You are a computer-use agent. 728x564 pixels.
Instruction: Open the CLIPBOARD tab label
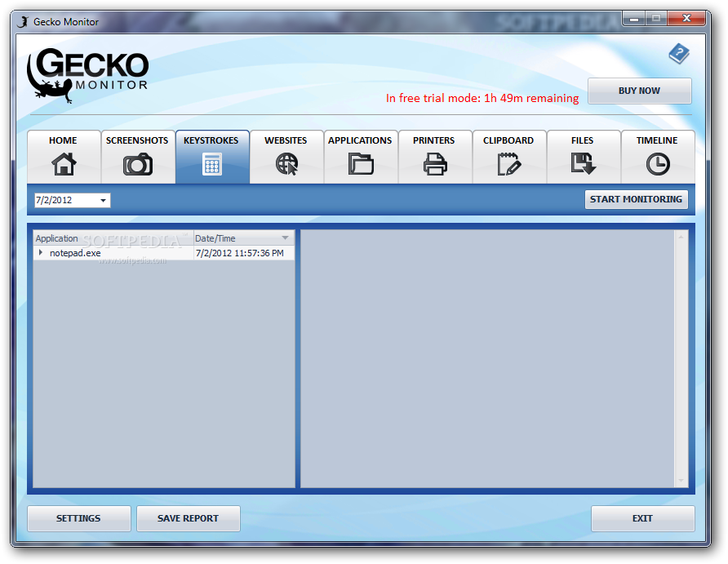coord(508,140)
